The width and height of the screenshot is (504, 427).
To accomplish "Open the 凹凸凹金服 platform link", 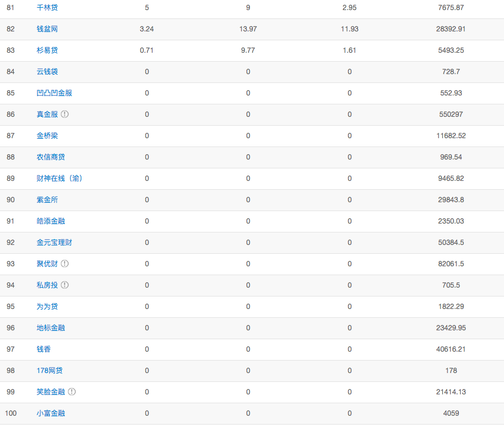I will pos(55,93).
